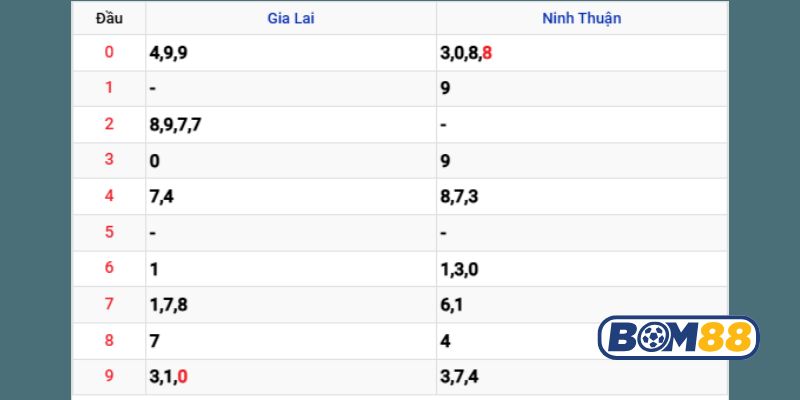
Task: Open the Gia Lai column header link
Action: click(x=290, y=18)
